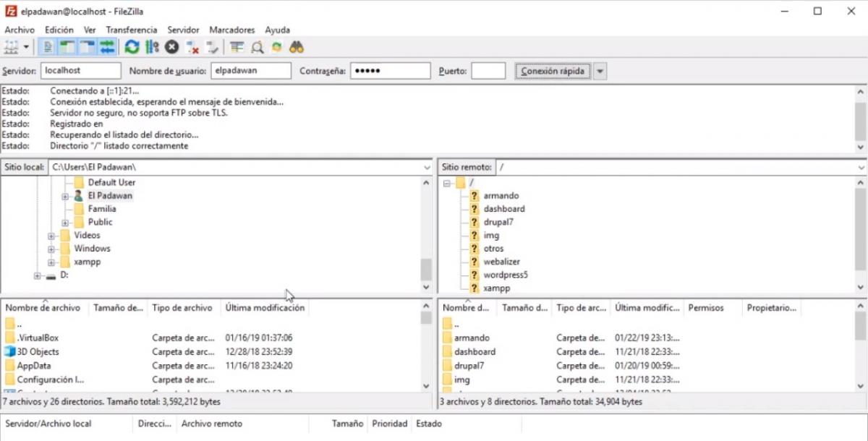
Task: Open the Servidor menu
Action: [x=184, y=30]
